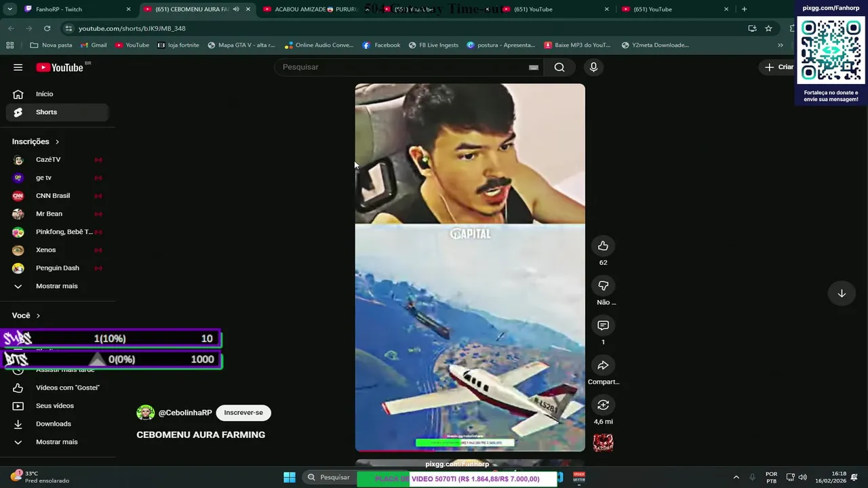
Task: Click CebolinhaRP channel avatar
Action: point(145,413)
